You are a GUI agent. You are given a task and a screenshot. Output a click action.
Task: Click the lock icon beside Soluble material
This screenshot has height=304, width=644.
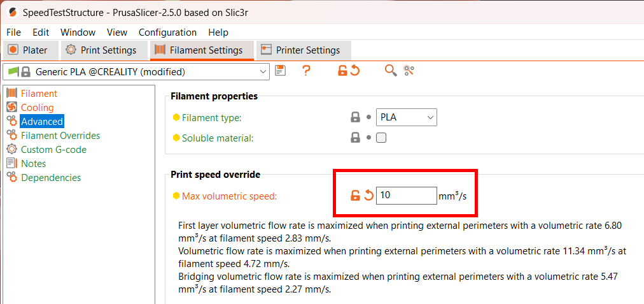[356, 138]
